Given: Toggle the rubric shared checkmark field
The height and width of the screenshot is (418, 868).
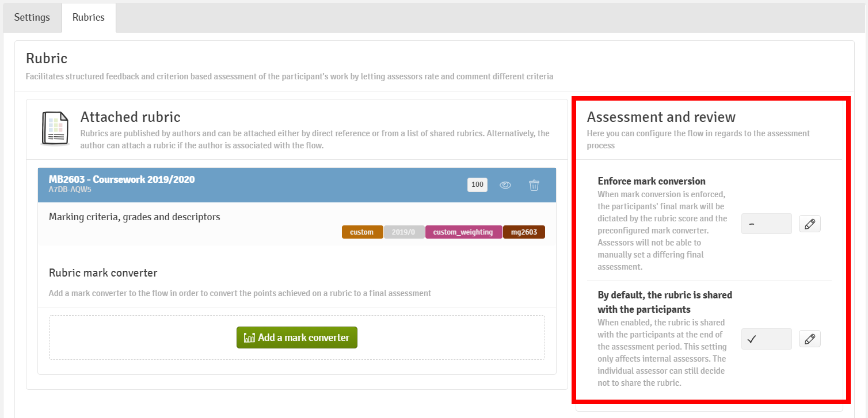Looking at the screenshot, I should (766, 339).
